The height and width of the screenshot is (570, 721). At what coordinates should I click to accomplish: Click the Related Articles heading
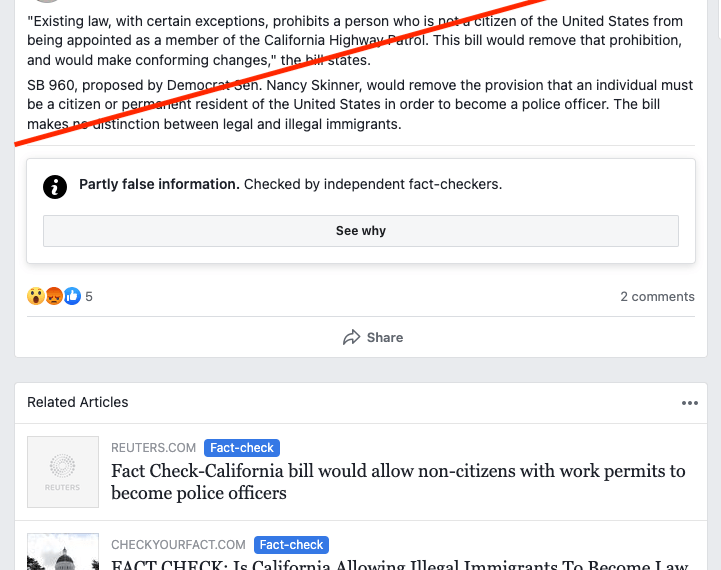78,402
